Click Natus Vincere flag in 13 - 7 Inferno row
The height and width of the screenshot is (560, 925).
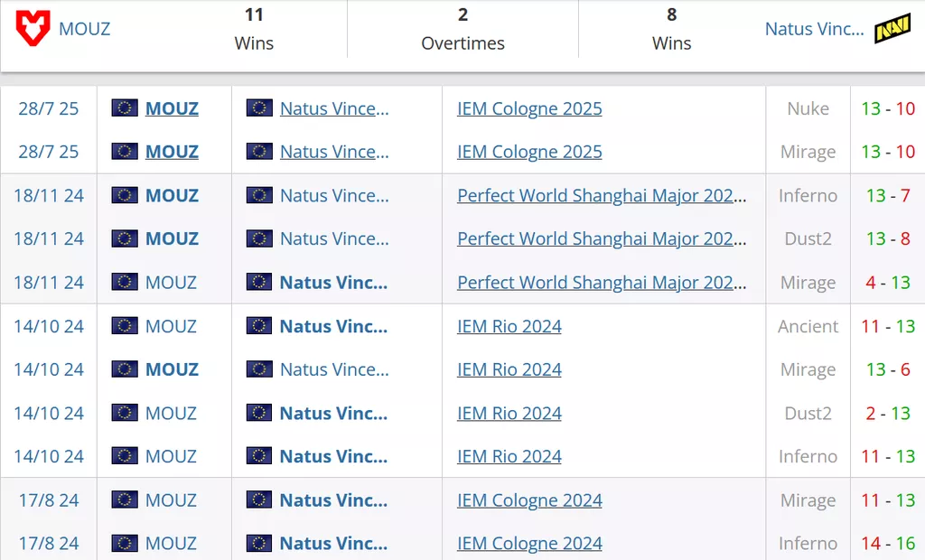click(x=259, y=195)
